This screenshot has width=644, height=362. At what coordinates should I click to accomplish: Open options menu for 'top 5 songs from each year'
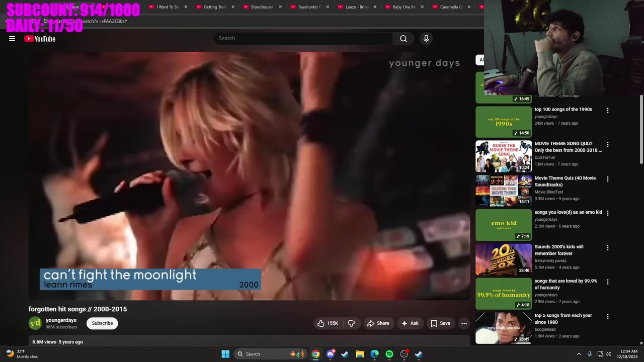pos(608,317)
